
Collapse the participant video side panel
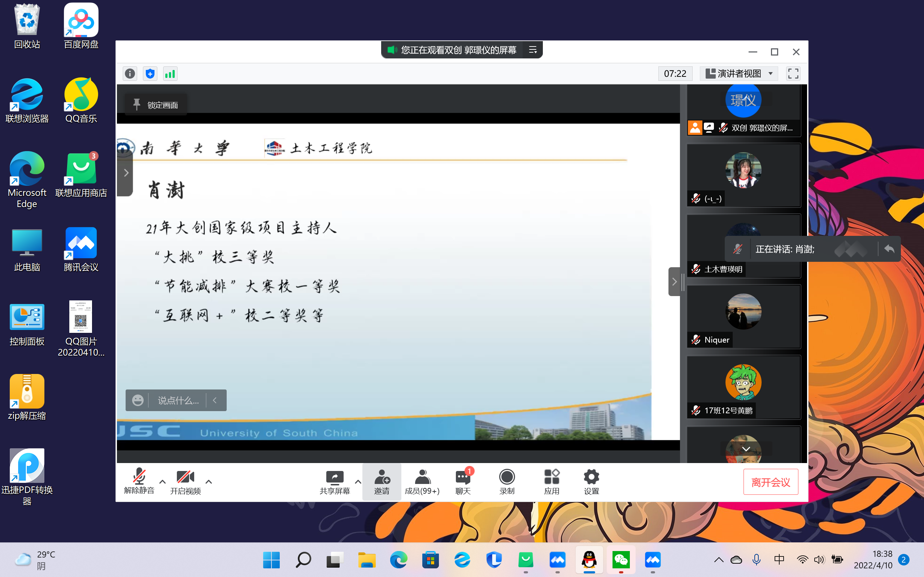point(674,282)
